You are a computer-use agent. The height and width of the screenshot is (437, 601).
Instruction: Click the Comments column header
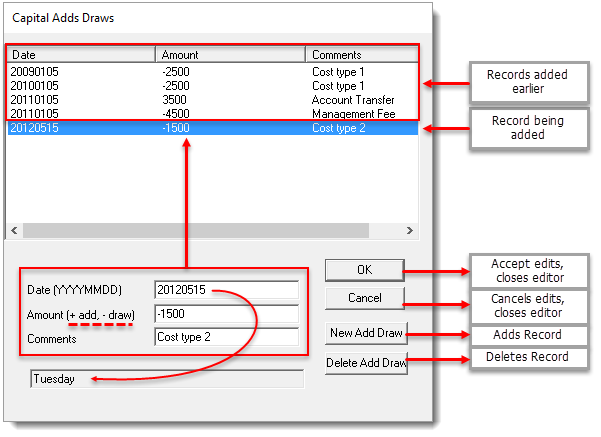coord(360,55)
